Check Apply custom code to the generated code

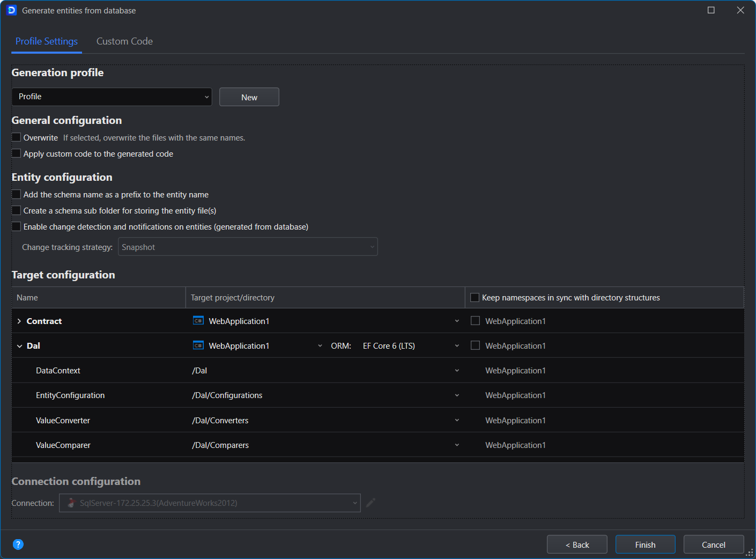pyautogui.click(x=16, y=153)
